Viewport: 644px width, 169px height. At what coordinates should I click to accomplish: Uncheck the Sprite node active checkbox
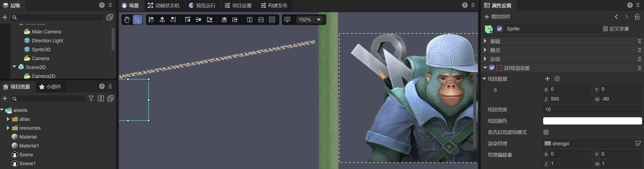click(x=499, y=29)
